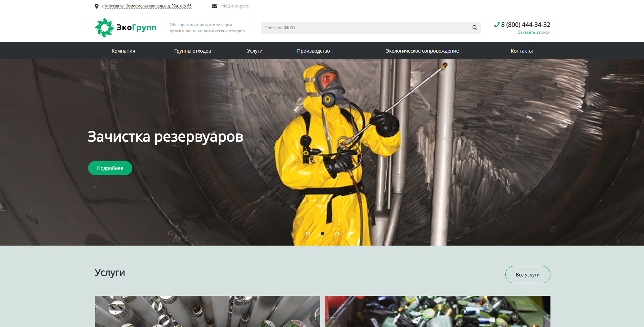Open Экологическое сопровождение menu item

422,51
